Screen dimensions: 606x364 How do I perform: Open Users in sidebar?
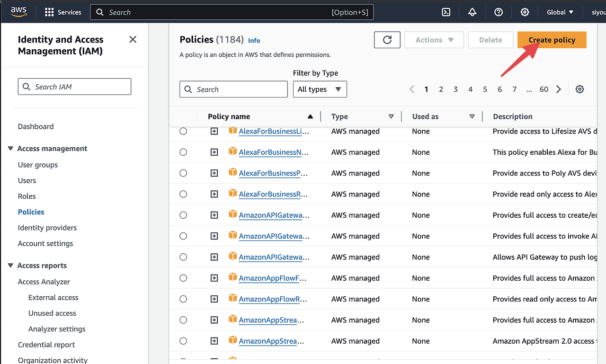coord(27,180)
